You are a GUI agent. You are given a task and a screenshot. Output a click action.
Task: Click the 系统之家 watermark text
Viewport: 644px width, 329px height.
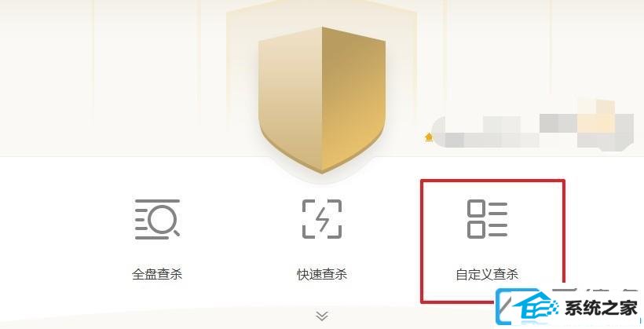(601, 308)
